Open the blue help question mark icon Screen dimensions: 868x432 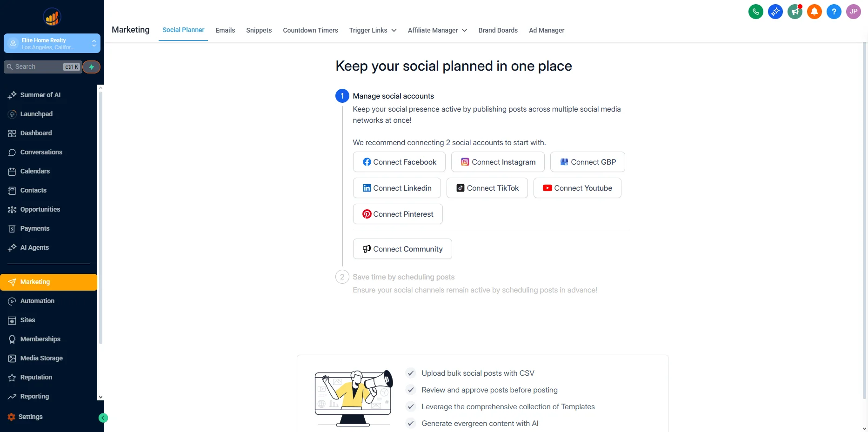pos(834,12)
